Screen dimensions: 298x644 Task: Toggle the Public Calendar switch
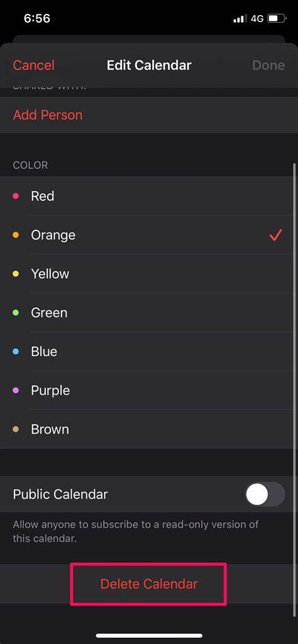click(265, 494)
